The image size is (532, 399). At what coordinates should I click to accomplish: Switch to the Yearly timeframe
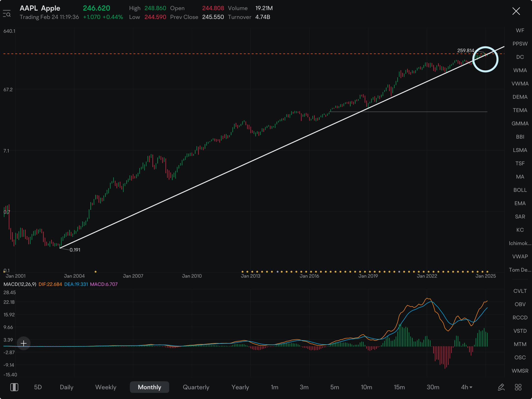240,387
